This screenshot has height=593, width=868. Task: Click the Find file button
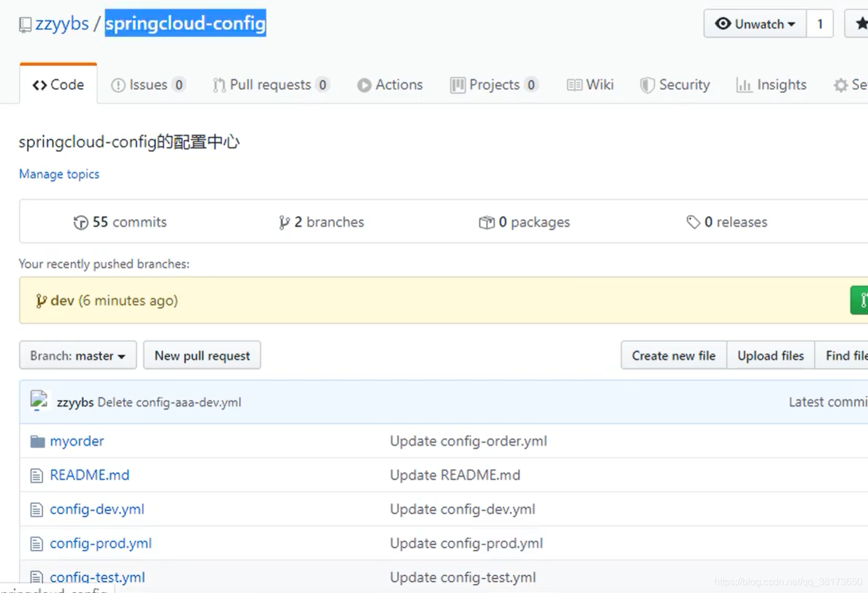842,355
